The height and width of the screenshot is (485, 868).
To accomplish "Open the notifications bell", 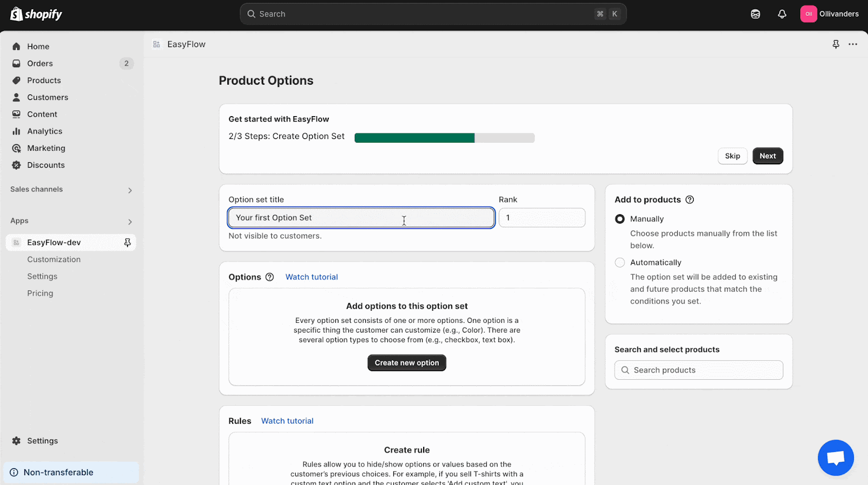I will click(782, 14).
